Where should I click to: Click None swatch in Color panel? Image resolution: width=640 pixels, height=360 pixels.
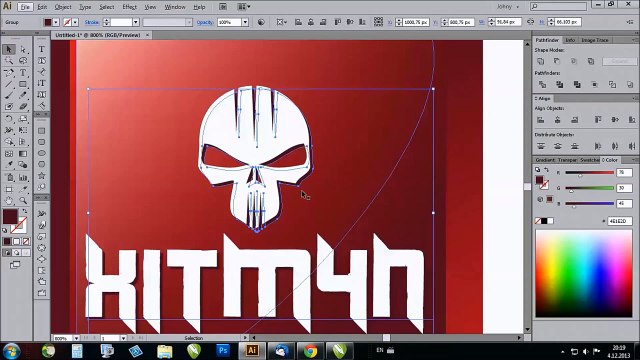coord(538,221)
